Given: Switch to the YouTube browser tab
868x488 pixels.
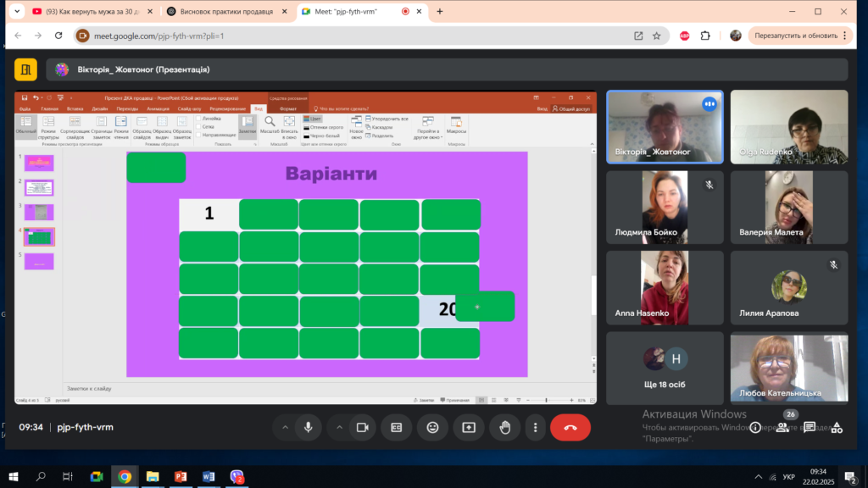Looking at the screenshot, I should 86,12.
